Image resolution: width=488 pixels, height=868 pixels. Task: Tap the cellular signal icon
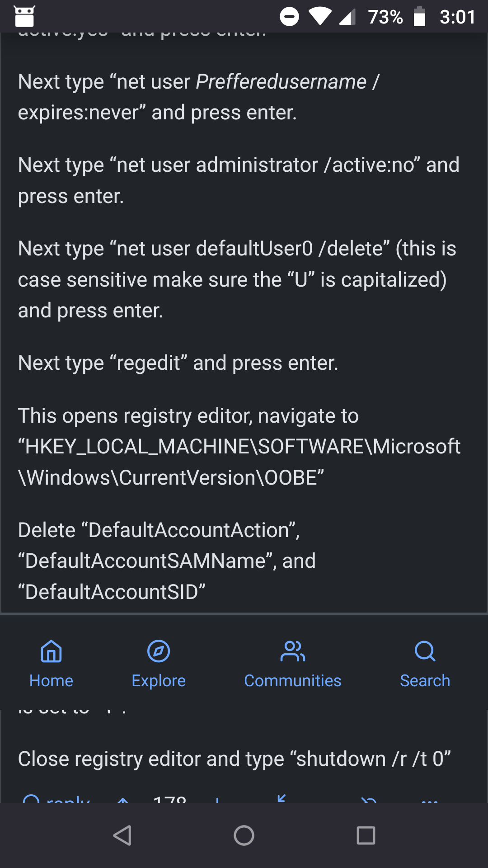[347, 17]
